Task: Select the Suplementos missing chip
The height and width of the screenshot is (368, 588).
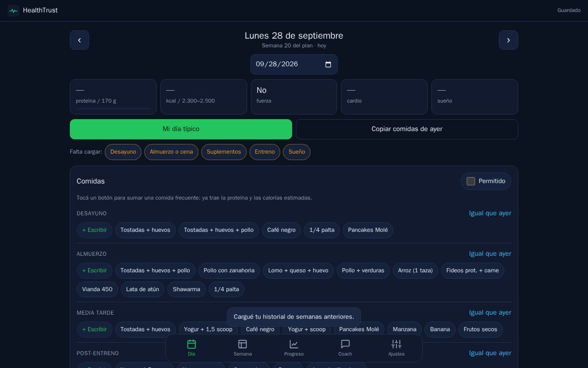Action: (224, 152)
